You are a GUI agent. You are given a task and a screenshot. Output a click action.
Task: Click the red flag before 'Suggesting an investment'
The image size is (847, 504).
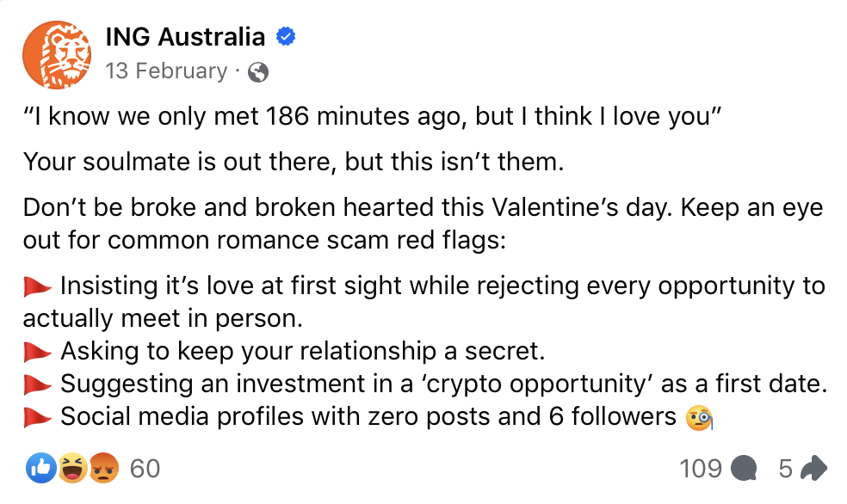tap(38, 384)
